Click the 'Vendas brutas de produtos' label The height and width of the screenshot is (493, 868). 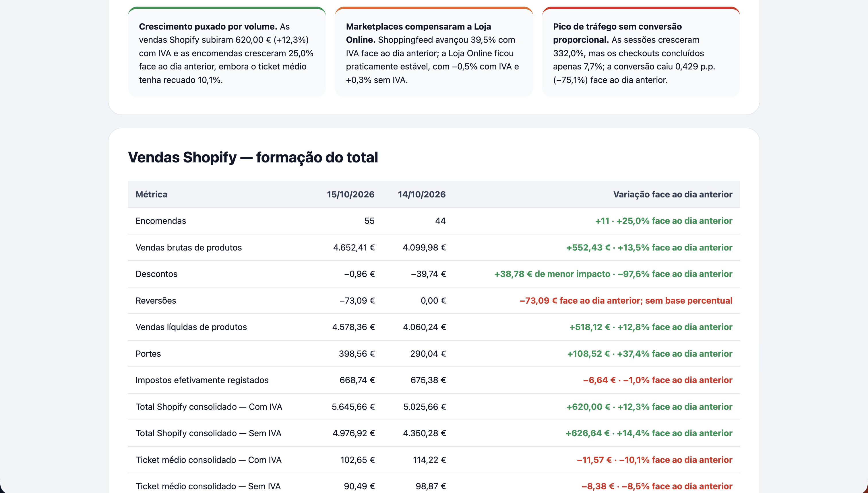point(189,248)
